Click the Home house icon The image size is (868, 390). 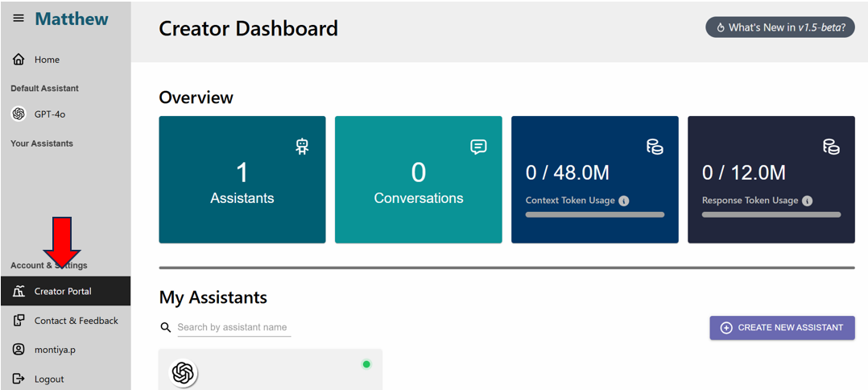(x=19, y=60)
